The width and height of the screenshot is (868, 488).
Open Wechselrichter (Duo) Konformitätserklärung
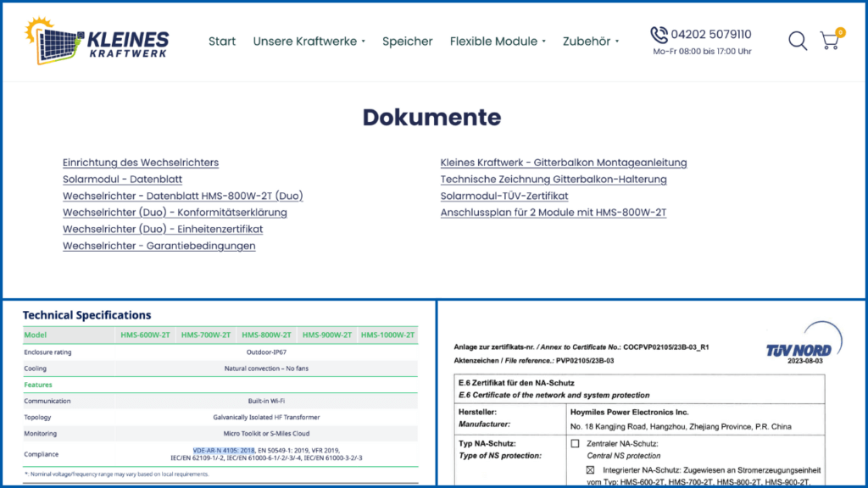(175, 213)
